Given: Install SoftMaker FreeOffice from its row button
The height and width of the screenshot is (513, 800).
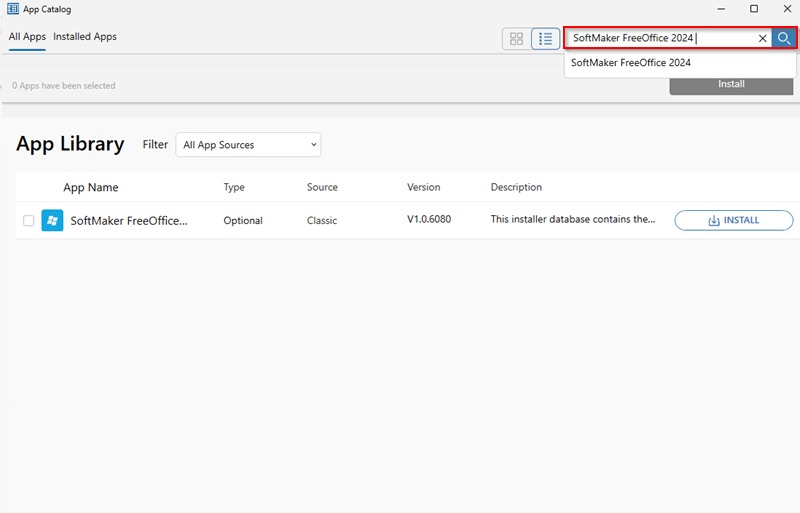Looking at the screenshot, I should 733,221.
